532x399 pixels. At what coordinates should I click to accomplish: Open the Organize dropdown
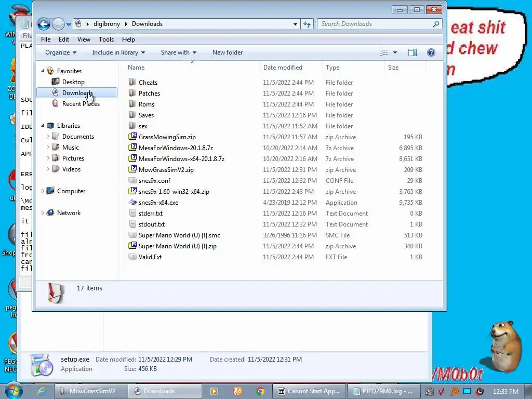(61, 52)
